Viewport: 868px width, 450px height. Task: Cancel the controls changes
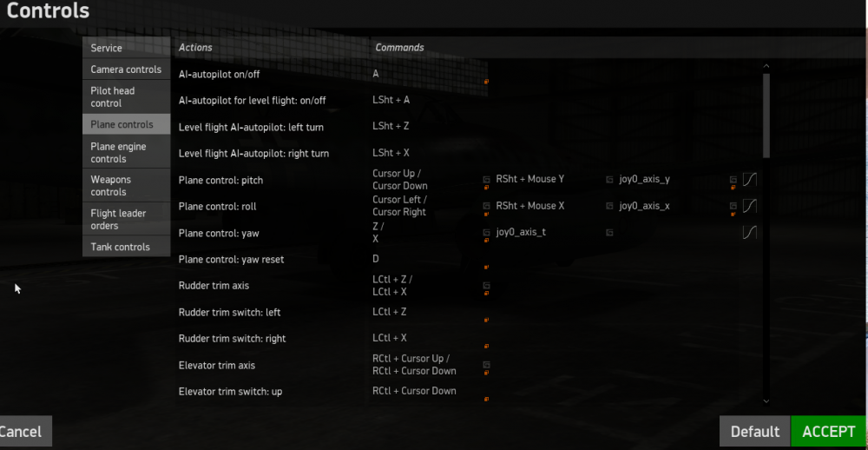21,432
